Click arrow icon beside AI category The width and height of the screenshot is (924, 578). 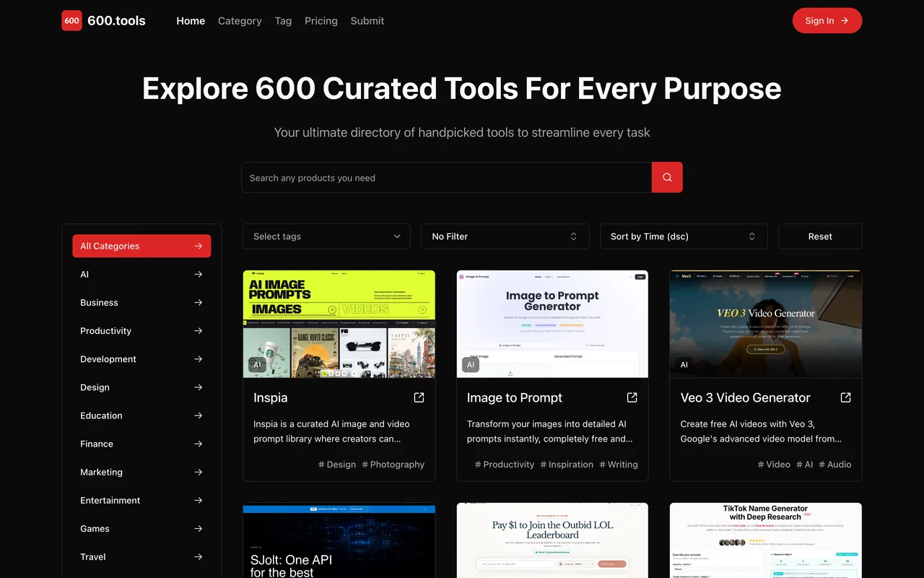(199, 275)
